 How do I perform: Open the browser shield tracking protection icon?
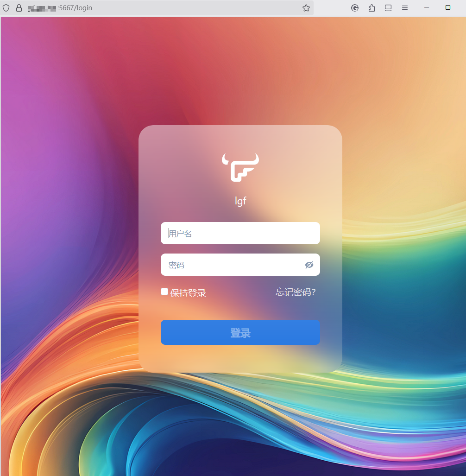tap(6, 8)
